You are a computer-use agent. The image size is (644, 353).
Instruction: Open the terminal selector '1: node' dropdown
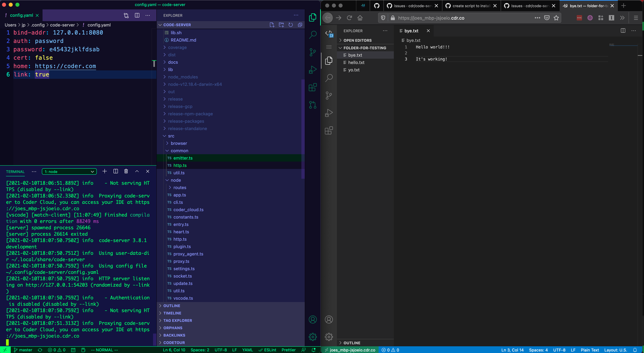click(69, 172)
